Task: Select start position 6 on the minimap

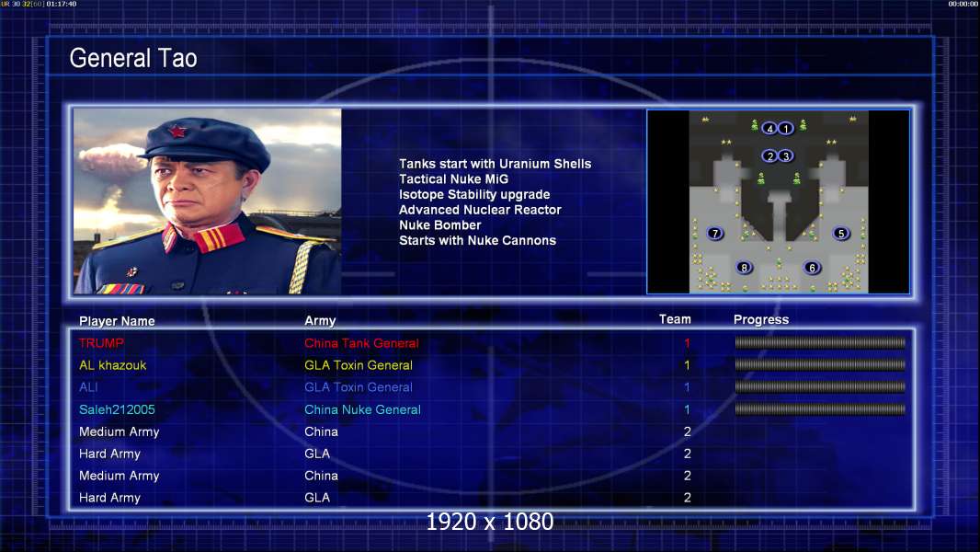Action: (812, 268)
